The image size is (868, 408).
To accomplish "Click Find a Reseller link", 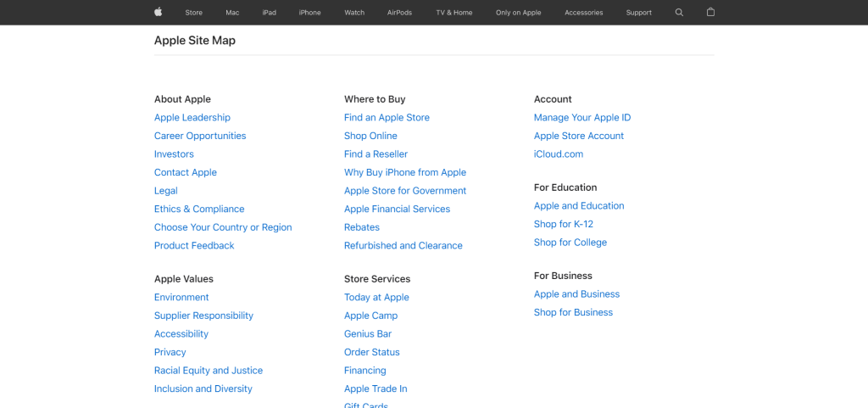I will pos(376,154).
